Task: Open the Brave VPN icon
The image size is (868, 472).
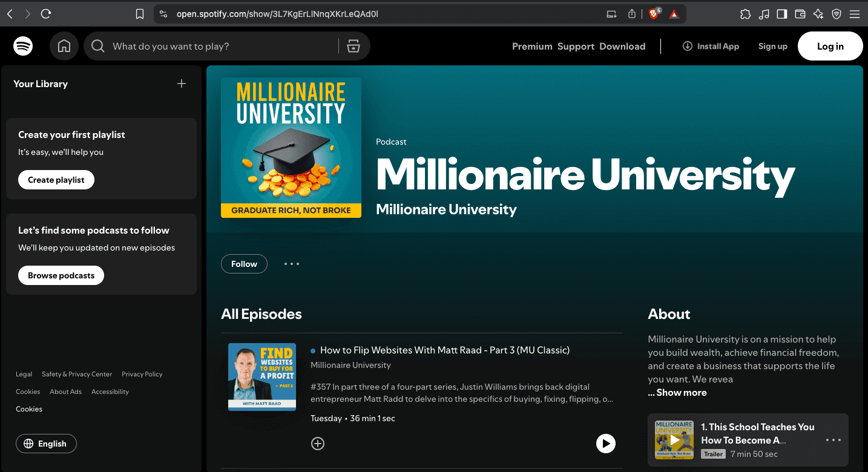Action: coord(837,14)
